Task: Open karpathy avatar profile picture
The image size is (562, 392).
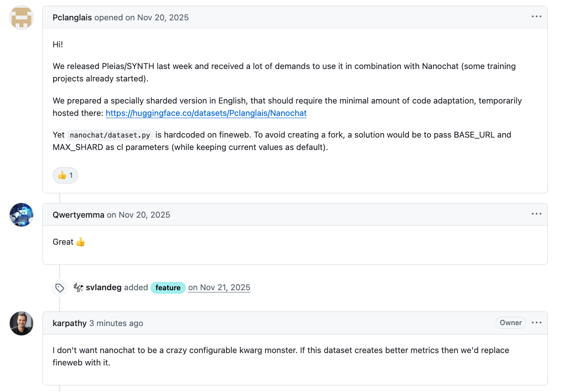Action: pos(22,323)
